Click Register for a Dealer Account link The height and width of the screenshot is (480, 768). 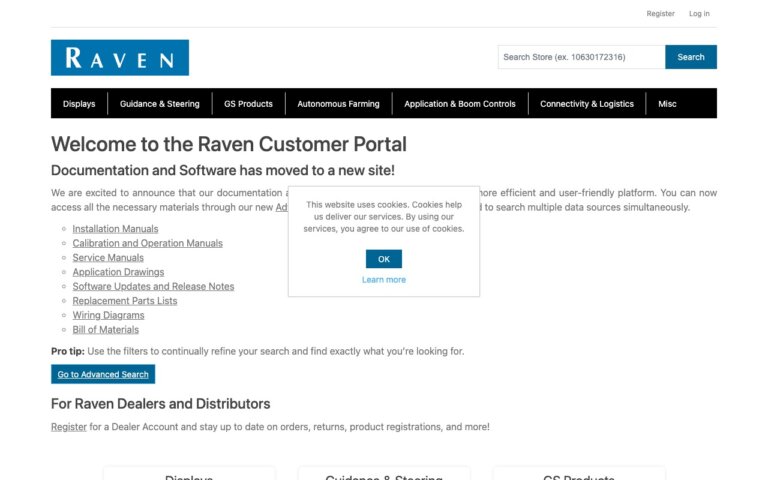point(69,427)
